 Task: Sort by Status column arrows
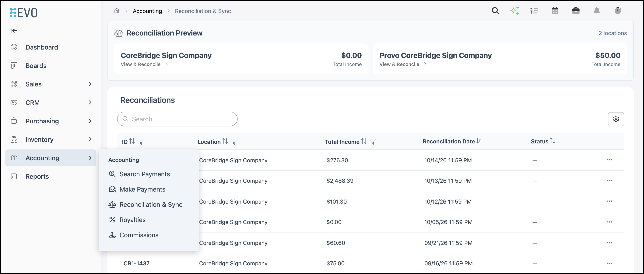[552, 141]
